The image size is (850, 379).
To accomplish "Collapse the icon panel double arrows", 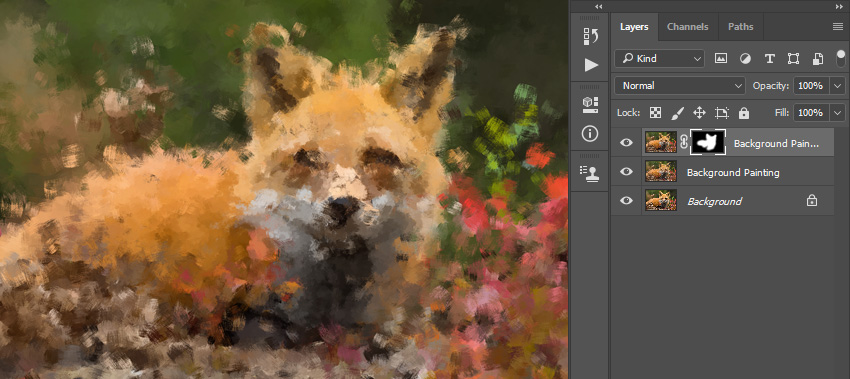I will [598, 6].
